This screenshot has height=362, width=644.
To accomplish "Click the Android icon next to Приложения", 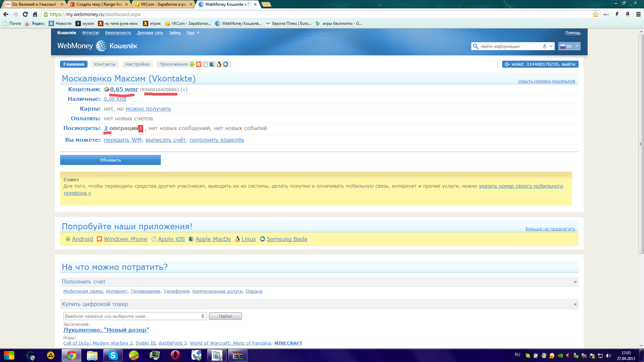I will (192, 64).
